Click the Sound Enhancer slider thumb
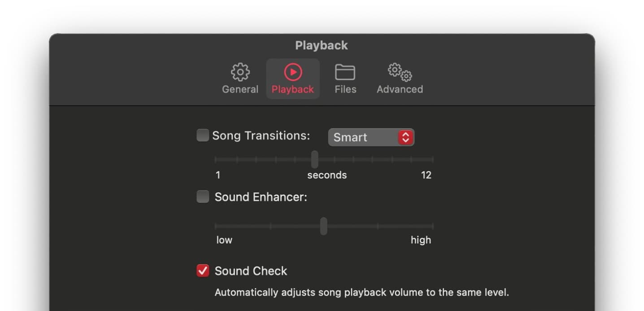Image resolution: width=644 pixels, height=311 pixels. click(x=323, y=226)
